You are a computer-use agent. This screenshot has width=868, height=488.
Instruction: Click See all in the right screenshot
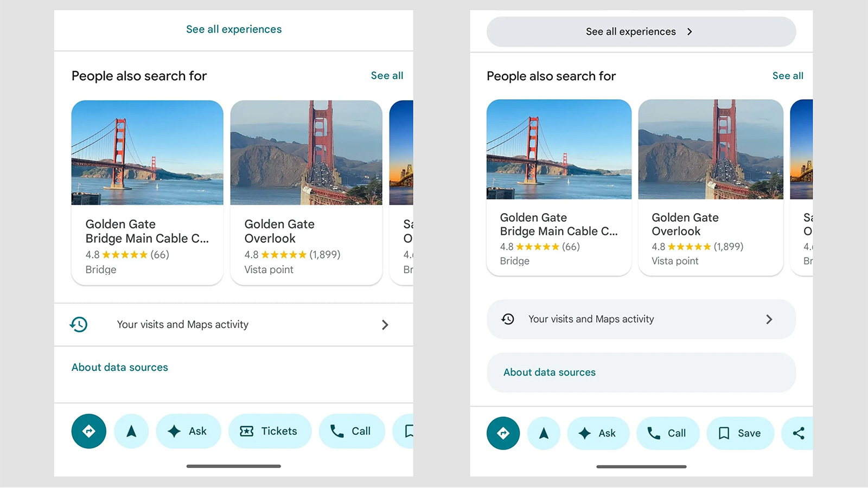click(x=788, y=76)
